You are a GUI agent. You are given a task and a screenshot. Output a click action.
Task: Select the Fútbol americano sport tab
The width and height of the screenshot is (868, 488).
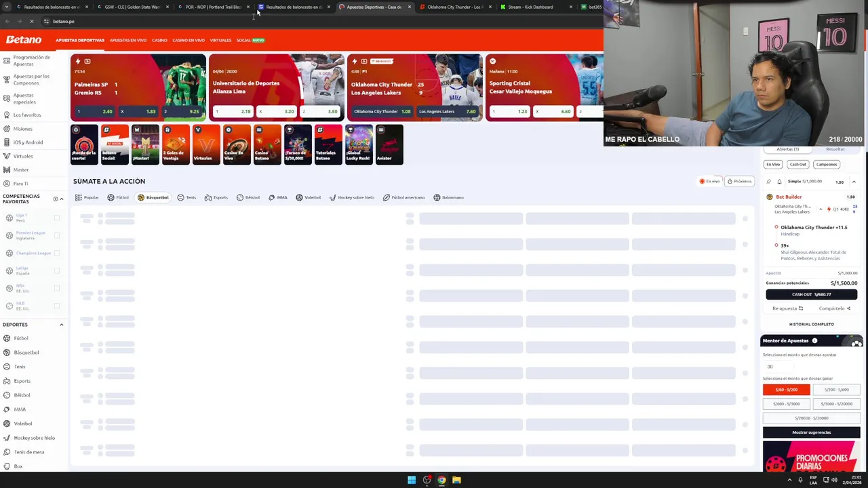coord(403,197)
